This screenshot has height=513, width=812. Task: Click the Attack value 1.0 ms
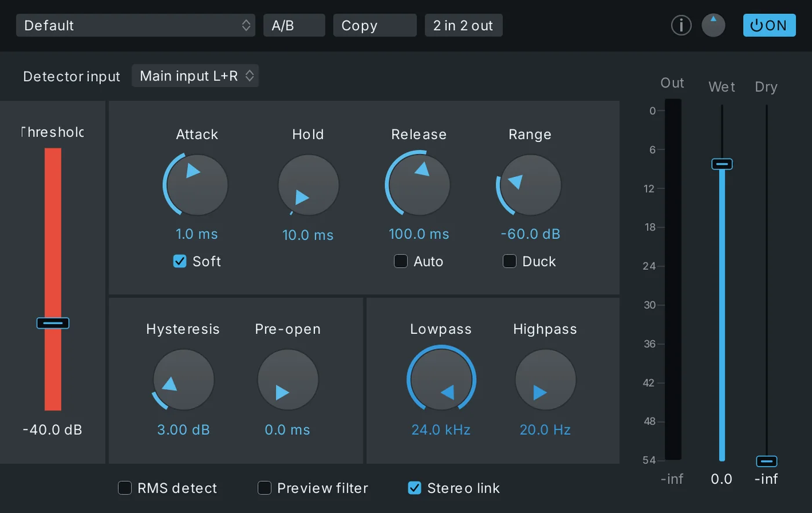(x=197, y=234)
